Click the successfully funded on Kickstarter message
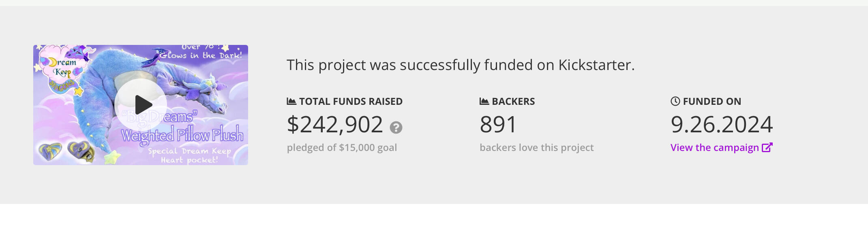868x225 pixels. (x=461, y=65)
